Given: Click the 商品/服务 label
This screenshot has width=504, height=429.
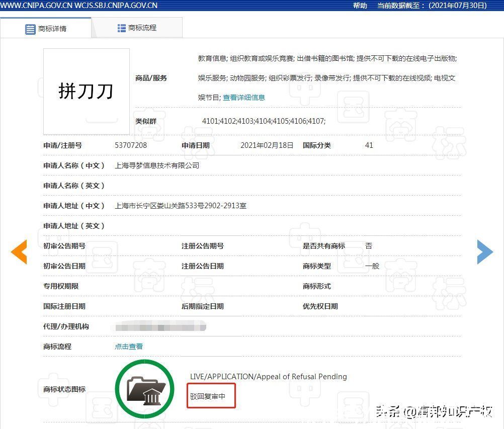Looking at the screenshot, I should [151, 78].
